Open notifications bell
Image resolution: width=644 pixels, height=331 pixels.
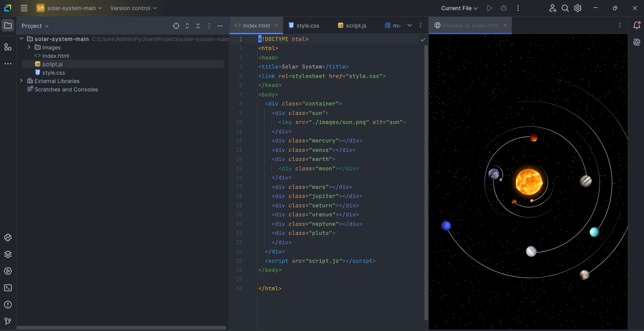[637, 25]
